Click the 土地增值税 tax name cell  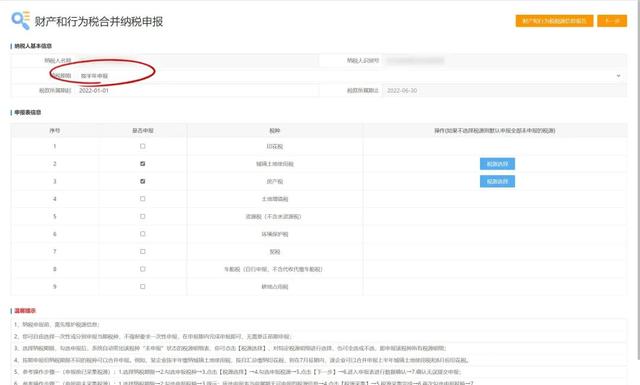275,199
